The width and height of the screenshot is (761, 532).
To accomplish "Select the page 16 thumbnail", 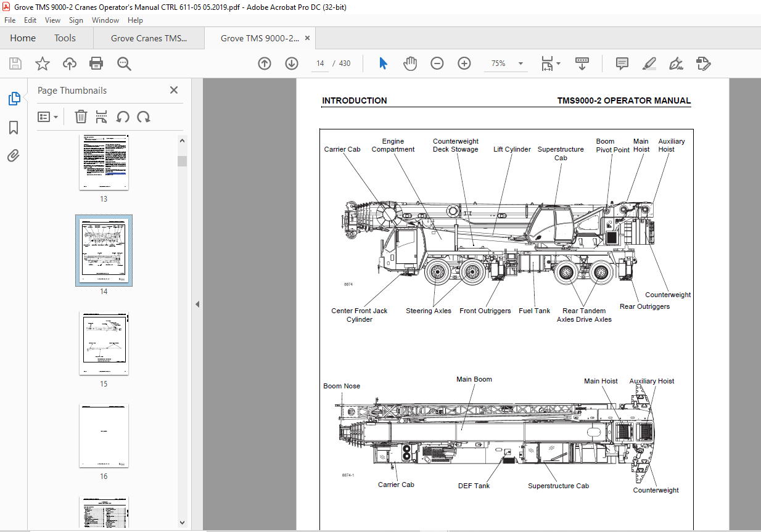I will point(104,436).
